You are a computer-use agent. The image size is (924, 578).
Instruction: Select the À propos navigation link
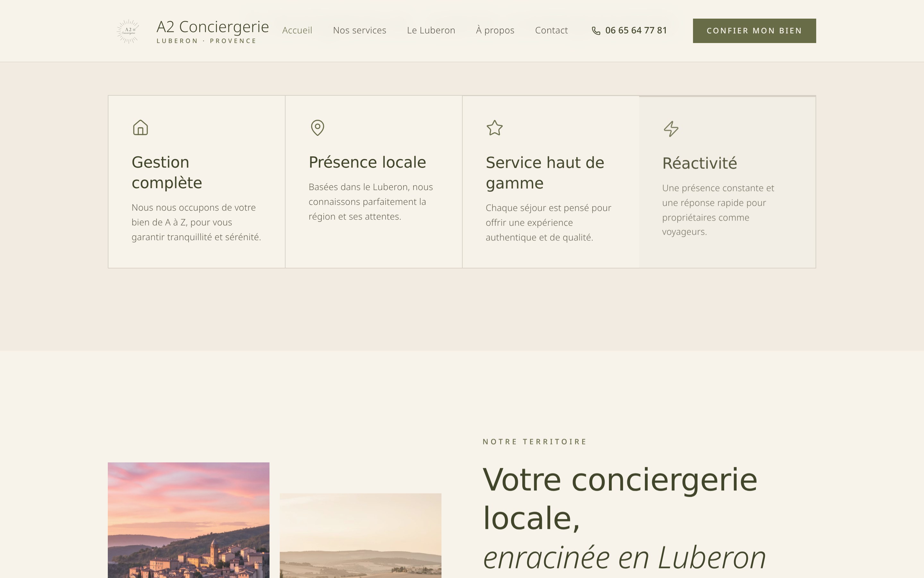(495, 30)
